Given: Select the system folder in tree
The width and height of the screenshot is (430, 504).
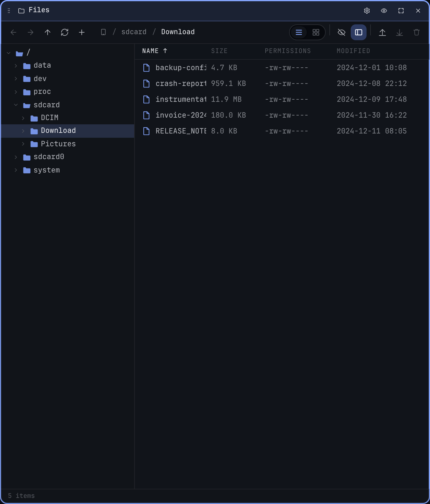Looking at the screenshot, I should pyautogui.click(x=68, y=170).
